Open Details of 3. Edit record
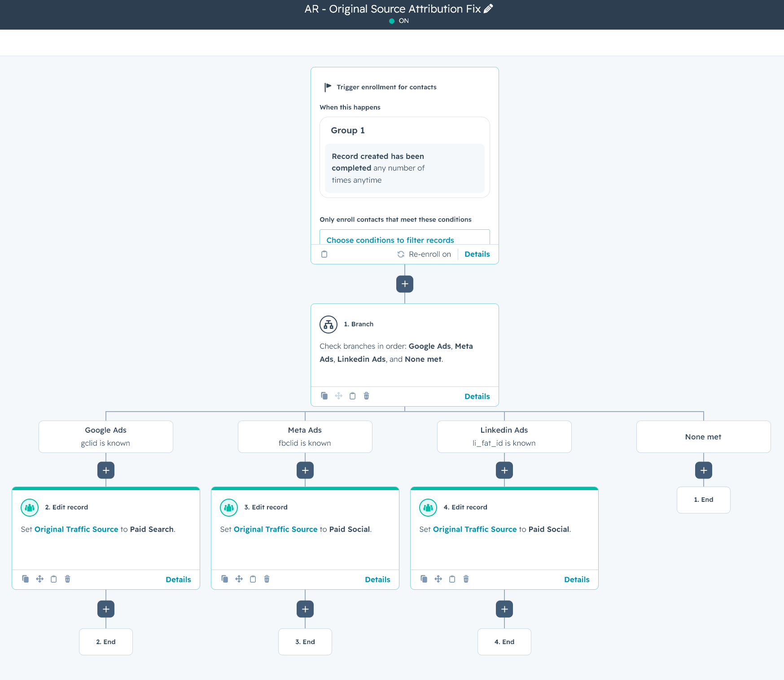The height and width of the screenshot is (680, 784). (x=377, y=579)
